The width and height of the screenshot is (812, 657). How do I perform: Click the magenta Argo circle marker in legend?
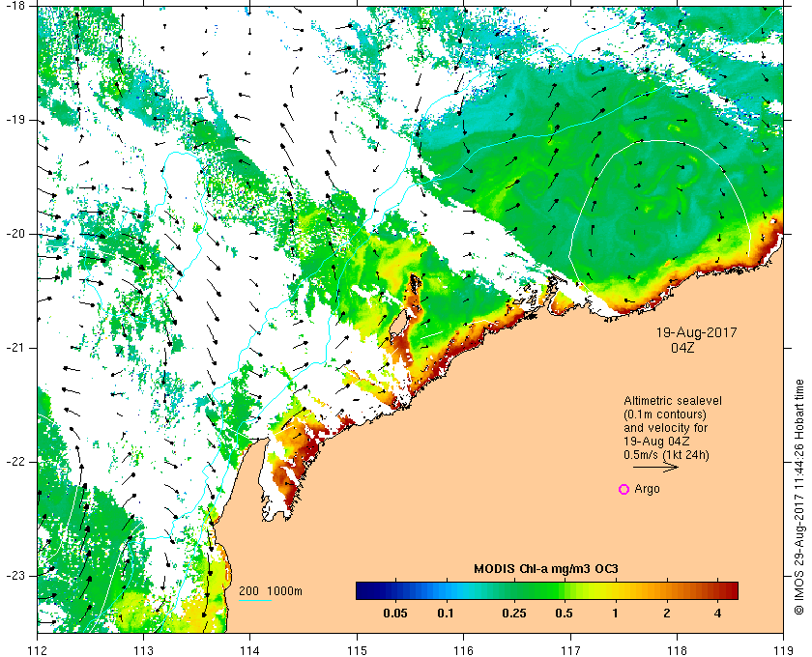(x=624, y=489)
